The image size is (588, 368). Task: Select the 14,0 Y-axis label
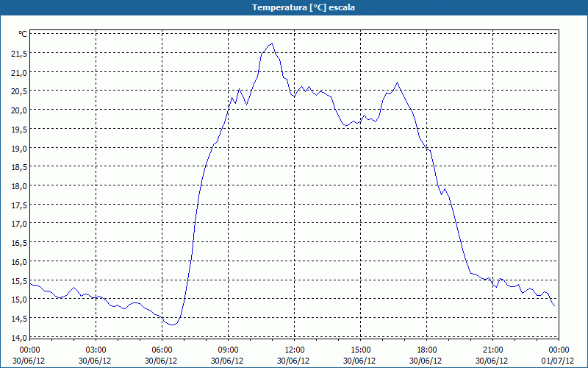[x=19, y=338]
